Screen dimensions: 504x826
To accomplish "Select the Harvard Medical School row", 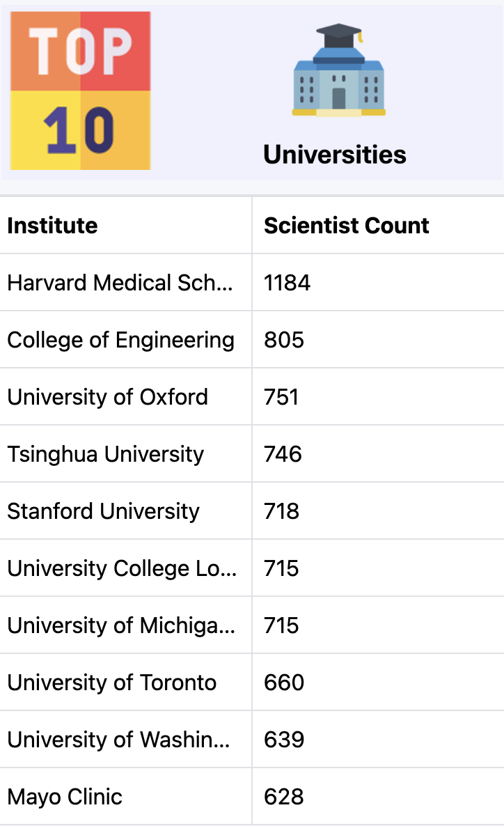I will (121, 283).
